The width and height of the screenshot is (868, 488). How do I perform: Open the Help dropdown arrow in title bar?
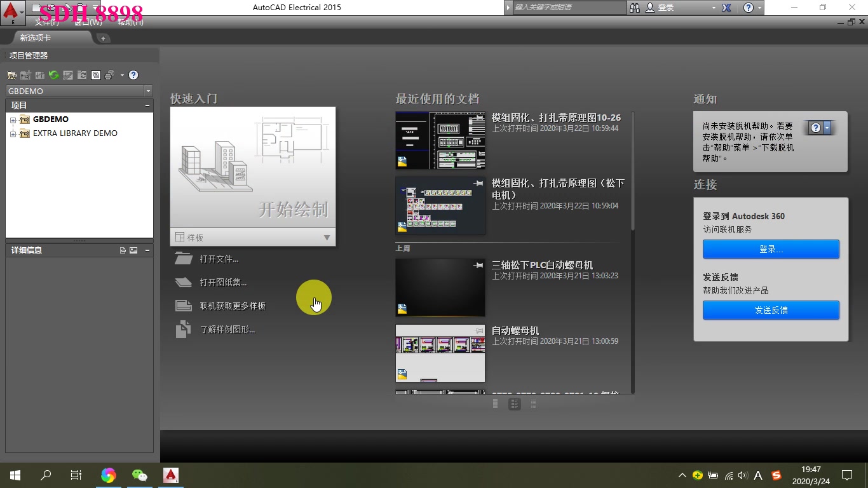(760, 8)
